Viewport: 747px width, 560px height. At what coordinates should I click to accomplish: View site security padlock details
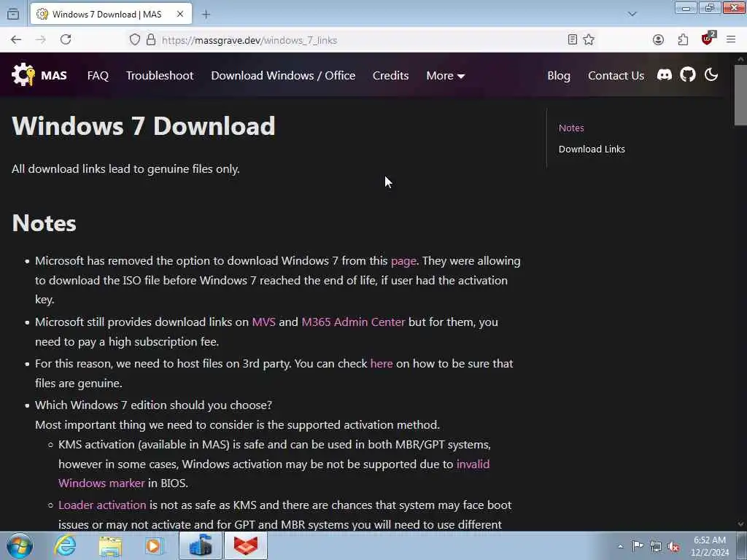point(151,39)
